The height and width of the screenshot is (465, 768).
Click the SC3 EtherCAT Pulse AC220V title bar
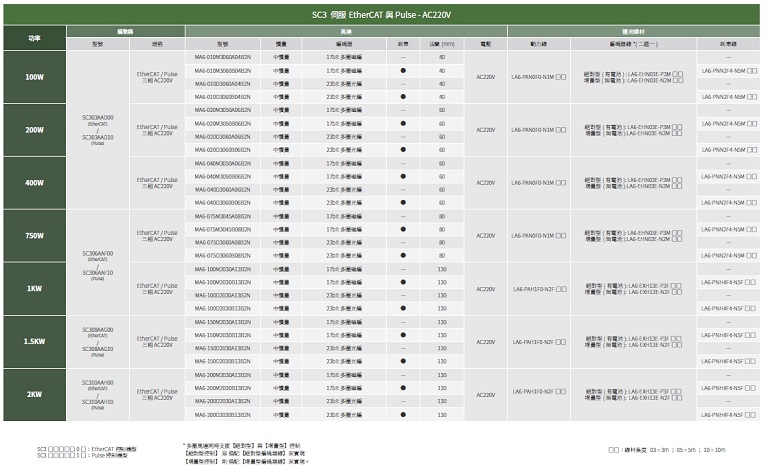click(383, 17)
